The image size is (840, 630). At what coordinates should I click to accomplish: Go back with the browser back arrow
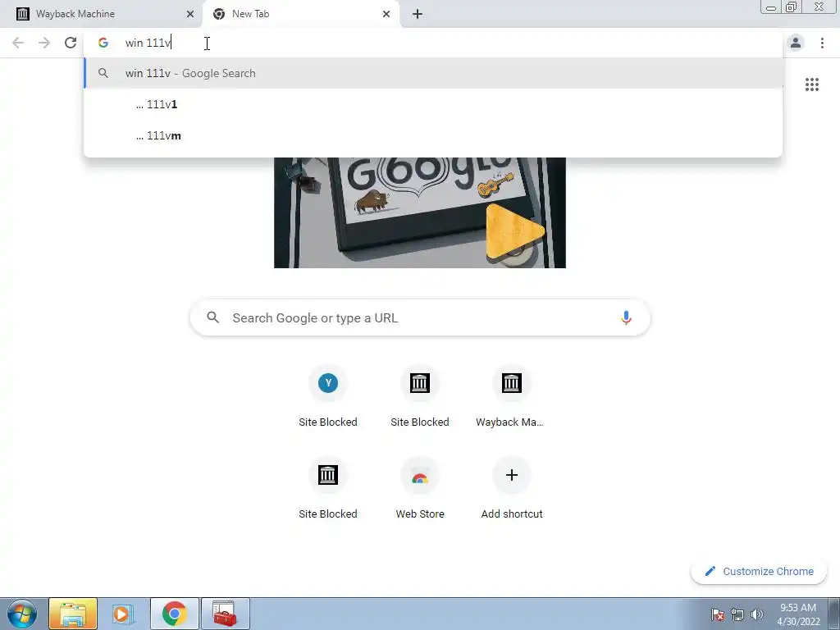pos(18,43)
